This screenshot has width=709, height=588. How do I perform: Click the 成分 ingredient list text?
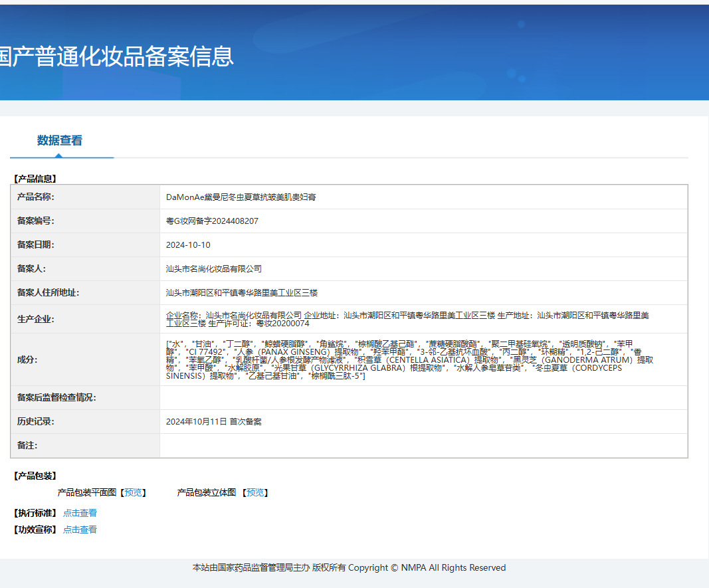410,359
